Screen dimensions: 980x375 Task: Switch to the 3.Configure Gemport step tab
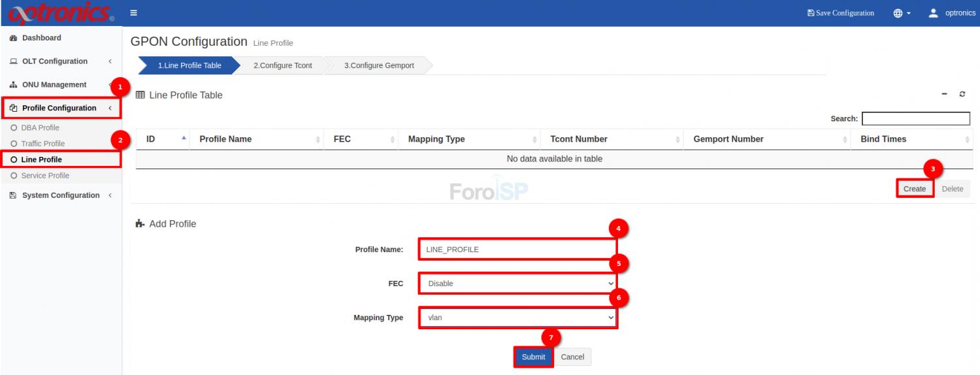point(379,65)
